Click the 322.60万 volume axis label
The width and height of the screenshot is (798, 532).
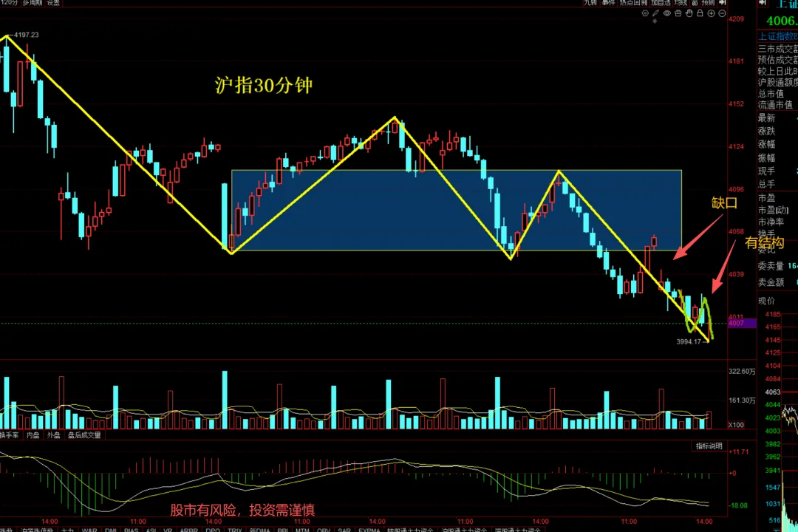[742, 371]
